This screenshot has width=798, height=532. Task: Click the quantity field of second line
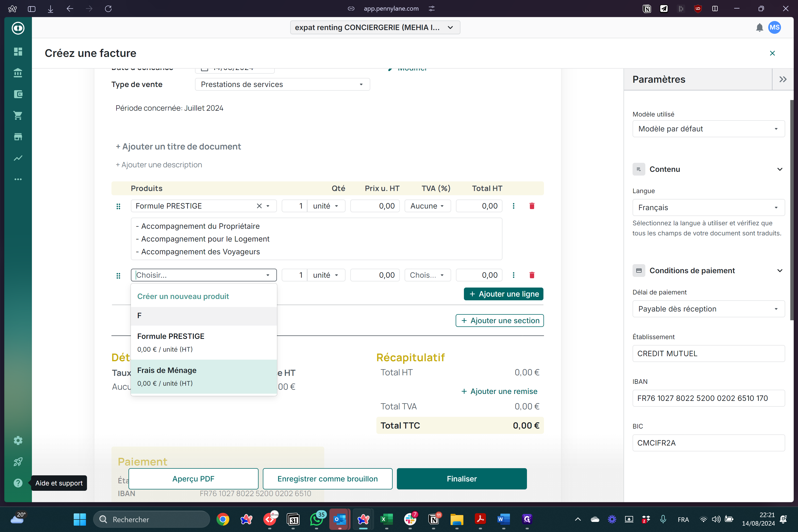[x=294, y=275]
